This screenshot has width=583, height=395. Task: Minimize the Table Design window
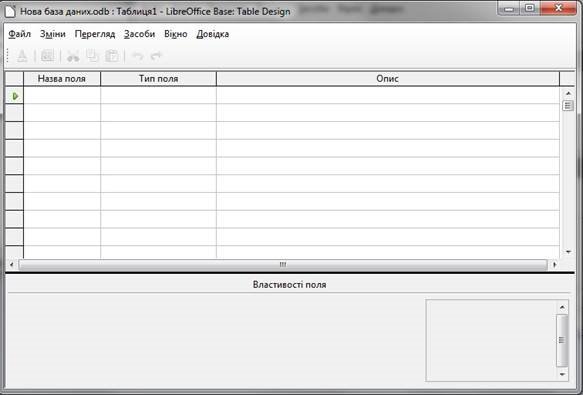pos(509,8)
